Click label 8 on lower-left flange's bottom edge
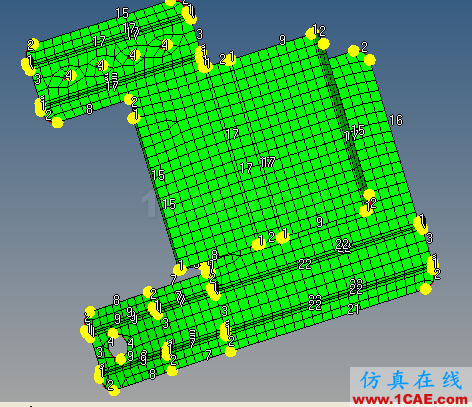 (x=152, y=374)
